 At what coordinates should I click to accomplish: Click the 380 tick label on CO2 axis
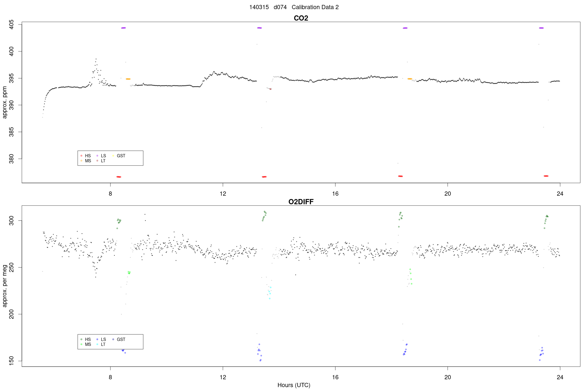[x=11, y=159]
